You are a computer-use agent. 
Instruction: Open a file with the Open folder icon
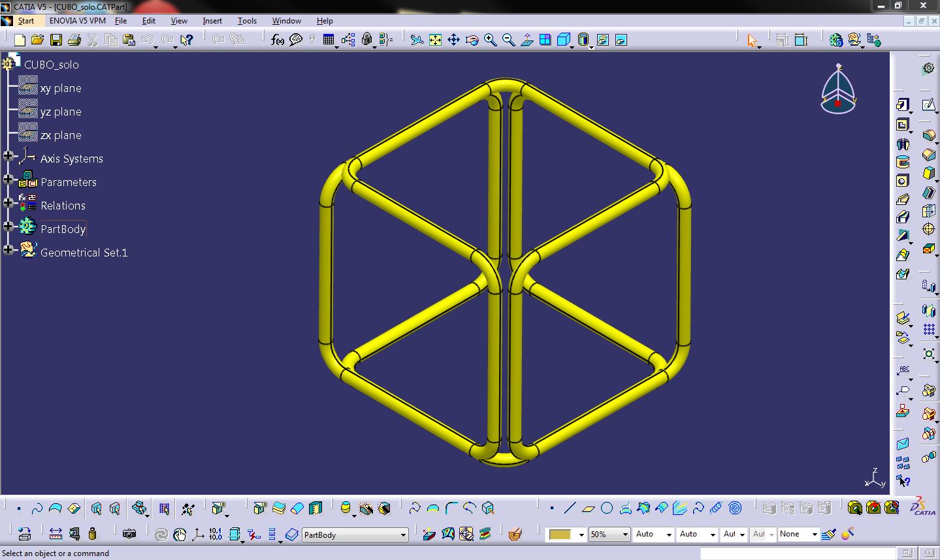pos(37,40)
